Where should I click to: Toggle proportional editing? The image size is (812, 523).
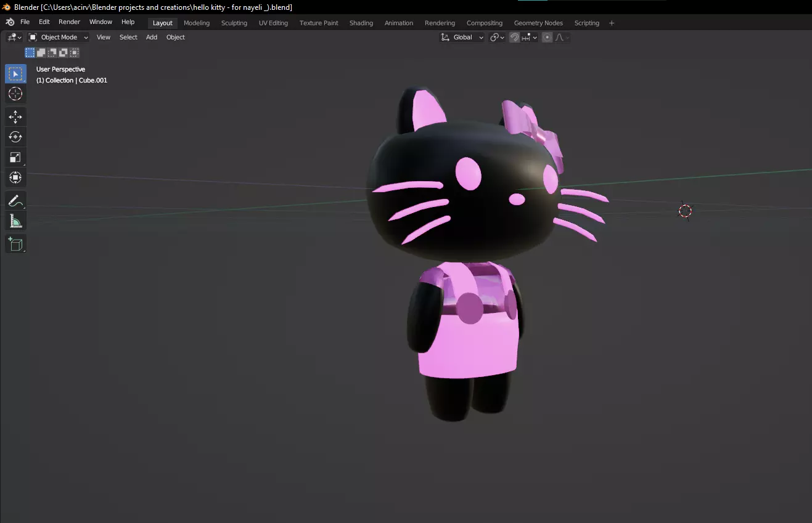(x=547, y=38)
